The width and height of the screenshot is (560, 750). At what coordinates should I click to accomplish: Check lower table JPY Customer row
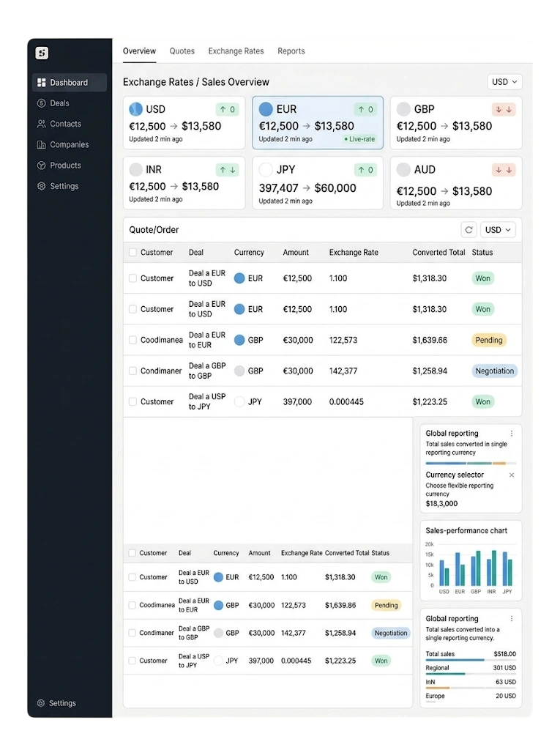[x=132, y=661]
